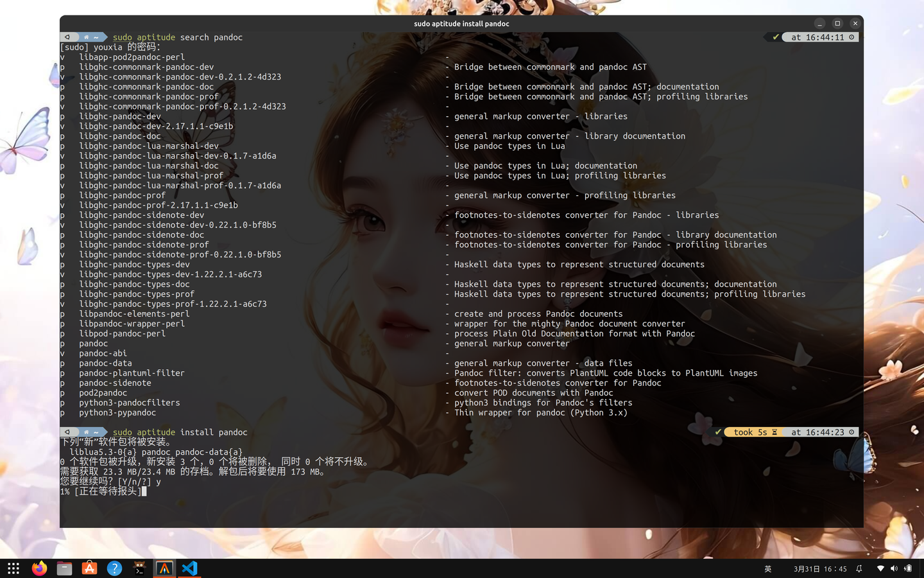Viewport: 924px width, 578px height.
Task: Launch the software store from the taskbar
Action: [89, 568]
